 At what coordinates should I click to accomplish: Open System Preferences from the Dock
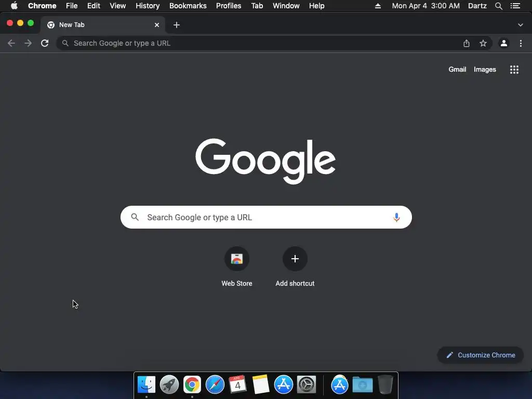click(307, 384)
